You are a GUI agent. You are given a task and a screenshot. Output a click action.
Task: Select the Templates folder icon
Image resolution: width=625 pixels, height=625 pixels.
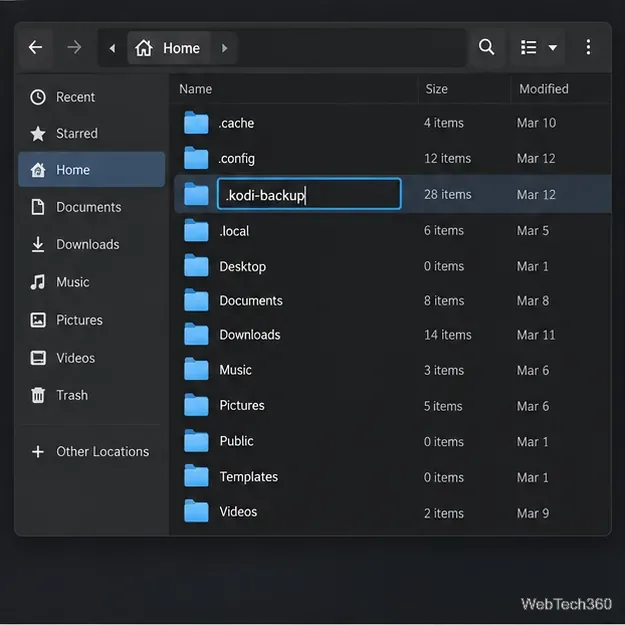click(196, 476)
